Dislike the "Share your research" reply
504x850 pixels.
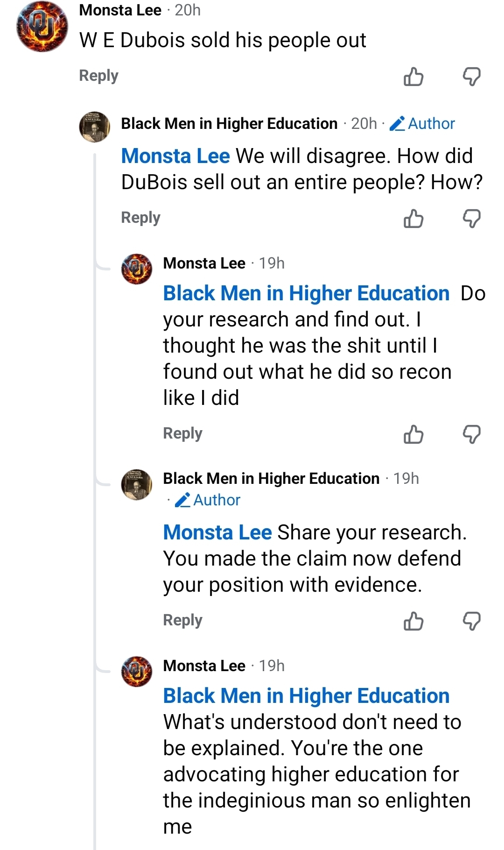(471, 621)
